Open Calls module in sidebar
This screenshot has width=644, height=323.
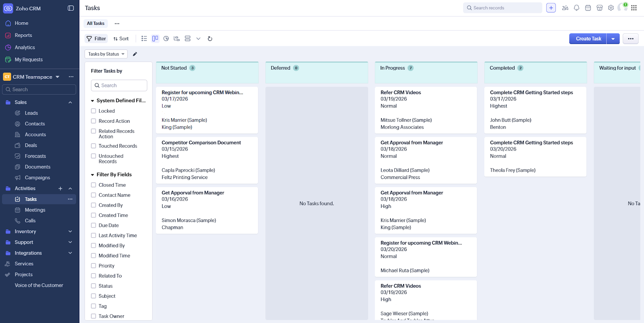click(30, 221)
